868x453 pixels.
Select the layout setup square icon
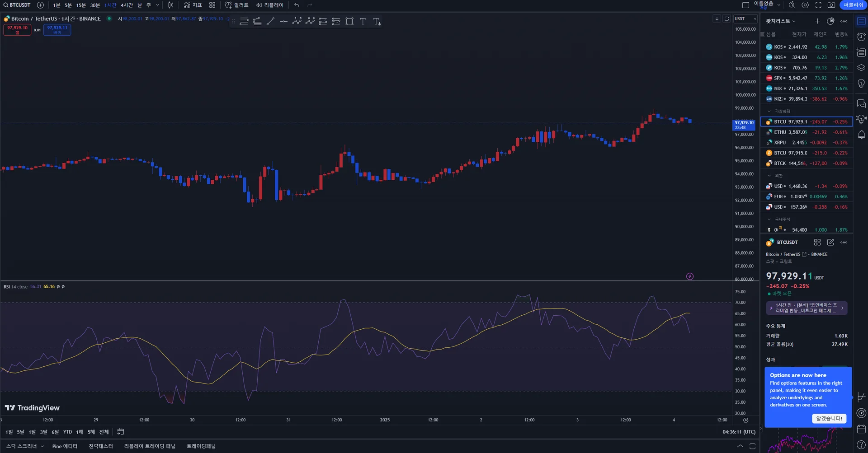click(746, 5)
